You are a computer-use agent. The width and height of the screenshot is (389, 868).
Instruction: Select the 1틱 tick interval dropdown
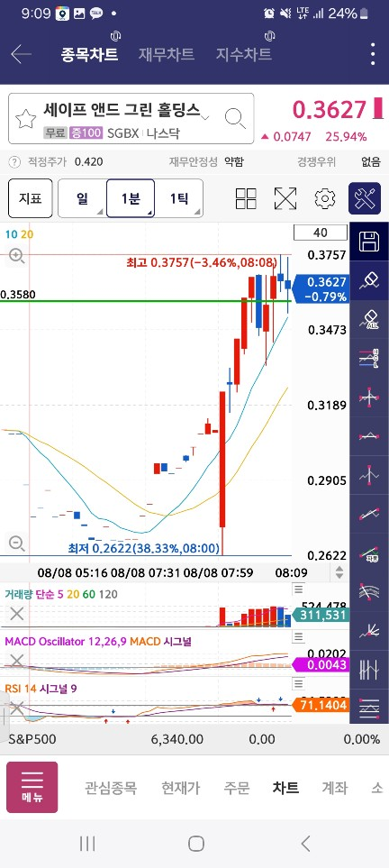tap(178, 198)
